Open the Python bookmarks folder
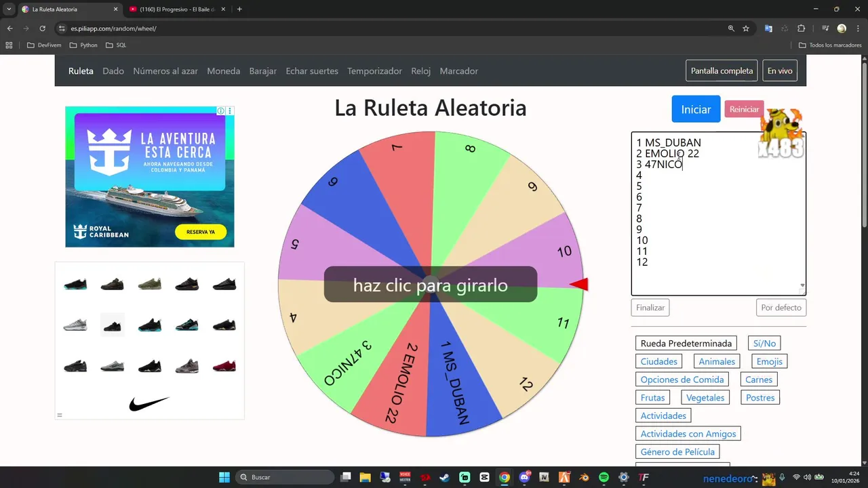Image resolution: width=868 pixels, height=488 pixels. click(83, 45)
